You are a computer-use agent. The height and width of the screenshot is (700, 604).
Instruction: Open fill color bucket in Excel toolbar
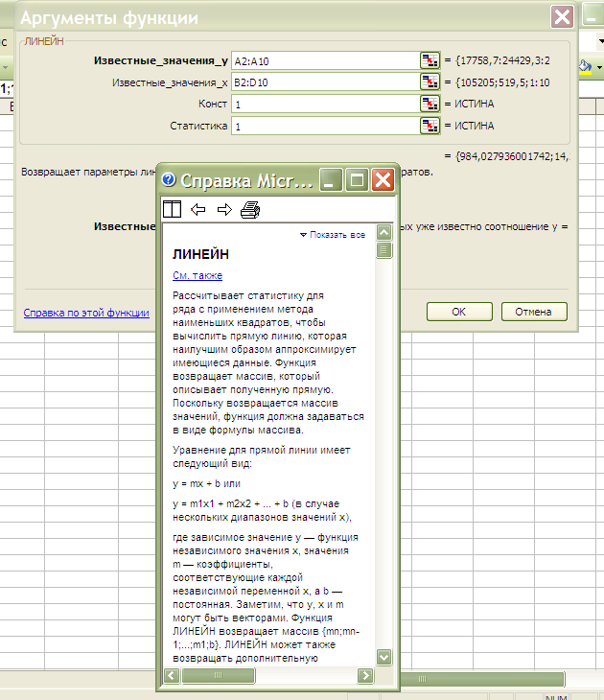point(585,66)
